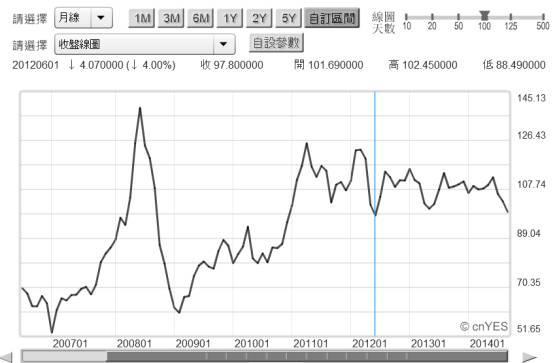Click the 2008 price peak on the chart
The image size is (553, 363).
point(140,108)
